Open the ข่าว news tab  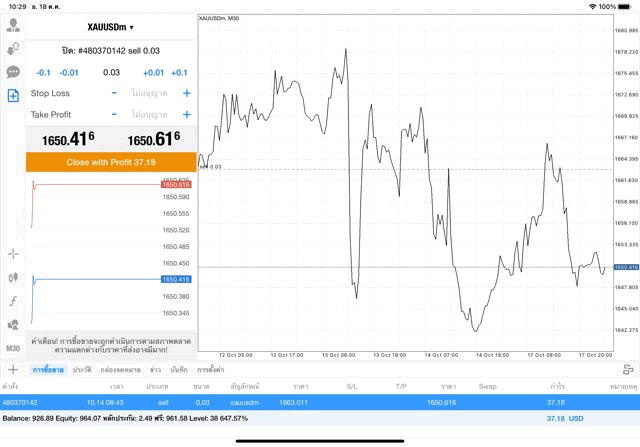[x=155, y=369]
